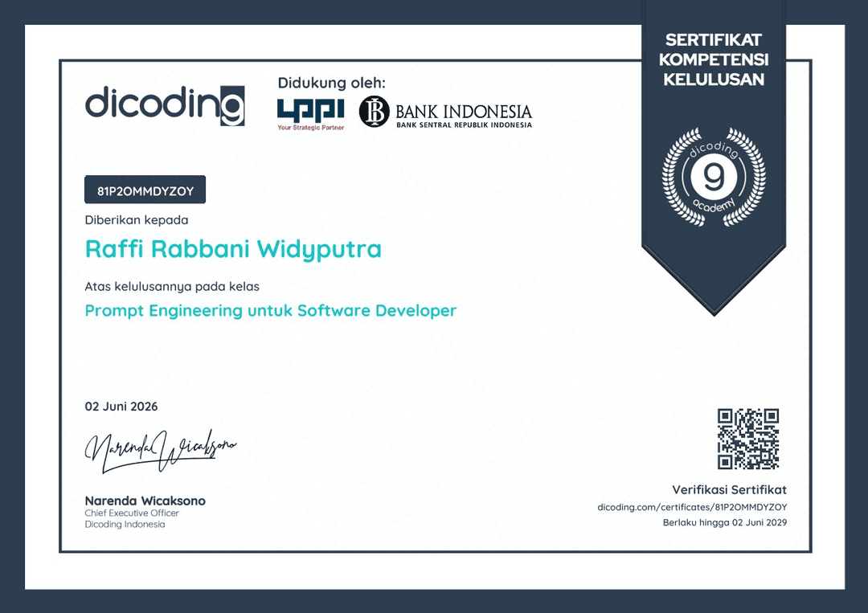Viewport: 868px width, 613px height.
Task: Click the printed name Narenda Wicaksono
Action: point(145,501)
